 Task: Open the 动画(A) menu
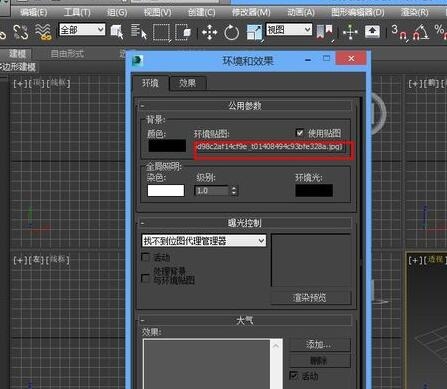pos(301,13)
